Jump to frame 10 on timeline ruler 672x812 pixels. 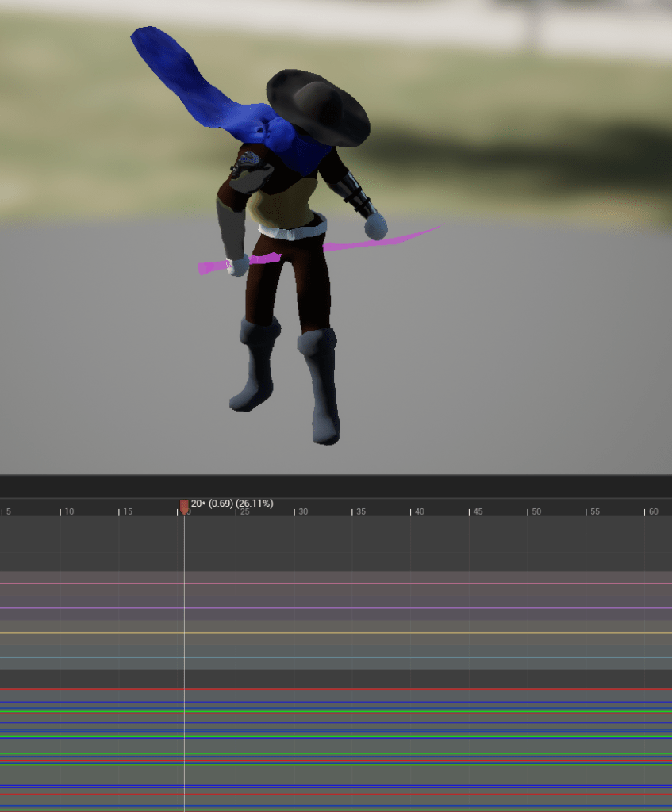(61, 512)
